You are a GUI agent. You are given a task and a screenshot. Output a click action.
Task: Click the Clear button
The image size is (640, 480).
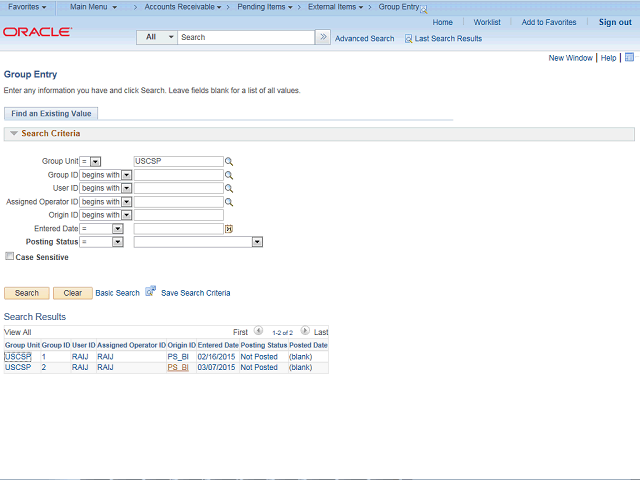73,293
